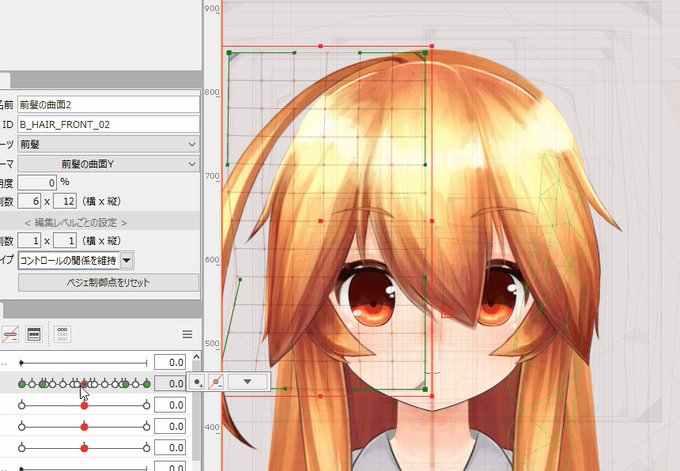Screen dimensions: 680x471
Task: Click value field beside second three-key slider
Action: [x=170, y=426]
